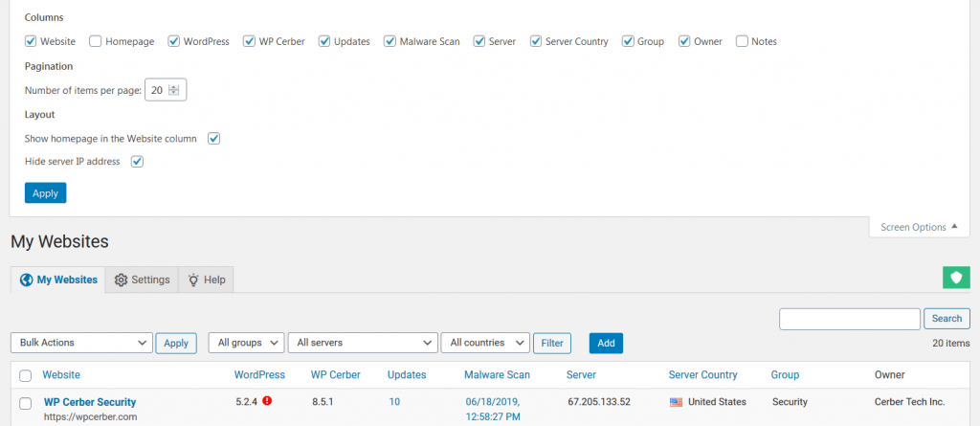This screenshot has height=426, width=980.
Task: Sort by Malware Scan column header
Action: click(x=497, y=375)
